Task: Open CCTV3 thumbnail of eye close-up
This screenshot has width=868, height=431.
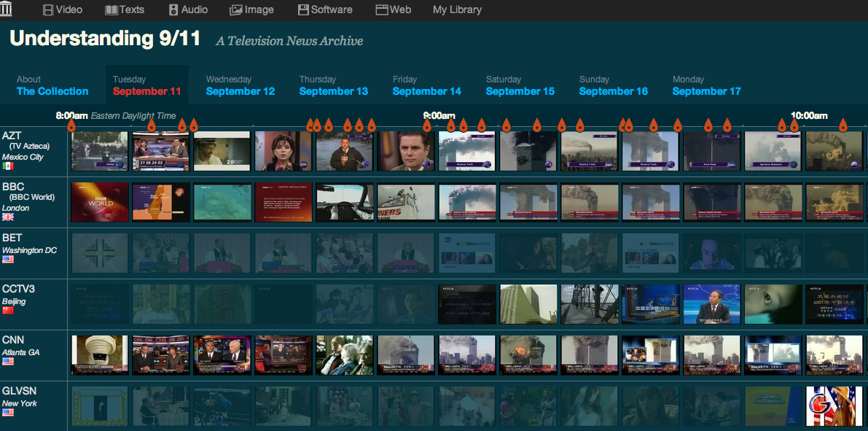Action: 773,304
